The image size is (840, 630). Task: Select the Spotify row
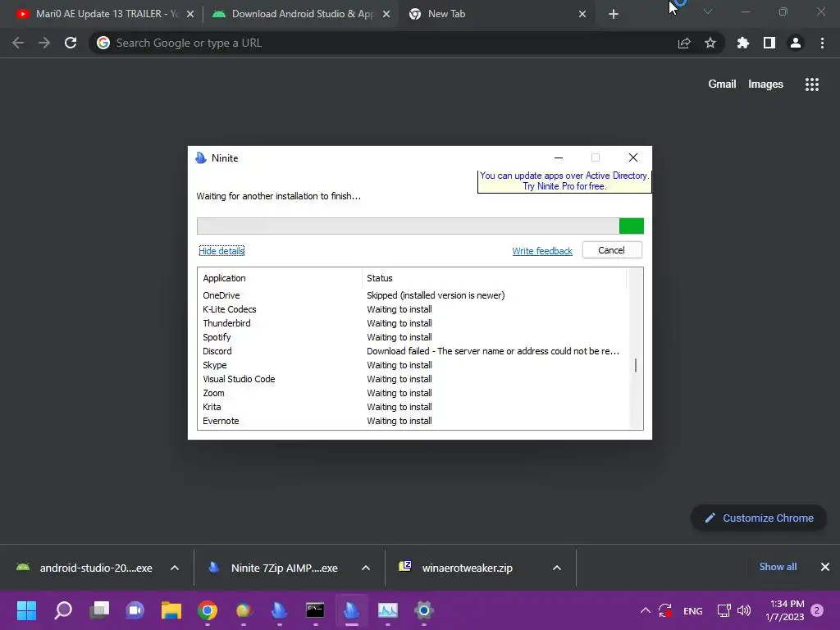click(x=412, y=337)
